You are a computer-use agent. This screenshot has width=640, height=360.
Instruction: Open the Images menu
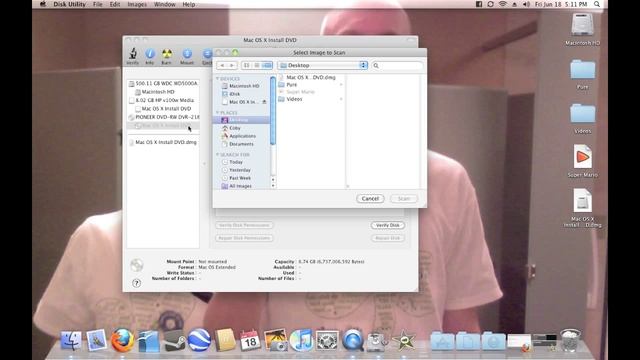tap(137, 4)
